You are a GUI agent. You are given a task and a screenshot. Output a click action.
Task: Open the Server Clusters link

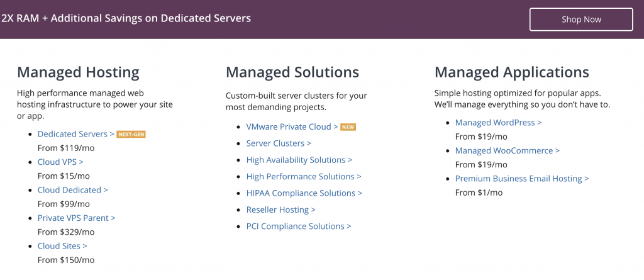[x=279, y=143]
